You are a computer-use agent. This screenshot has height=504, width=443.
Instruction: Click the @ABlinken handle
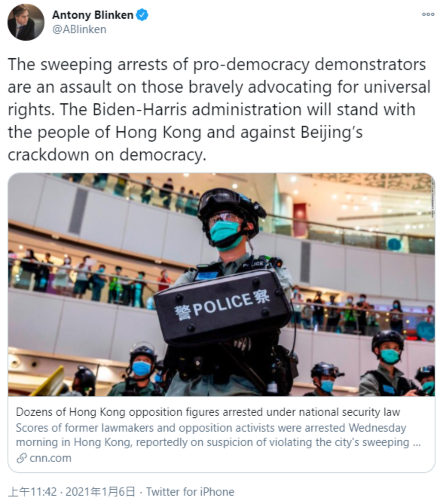[79, 29]
